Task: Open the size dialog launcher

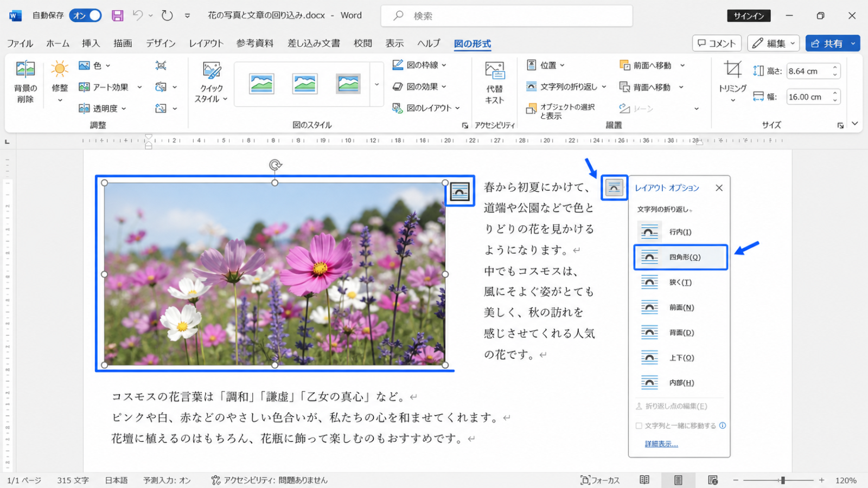Action: (840, 125)
